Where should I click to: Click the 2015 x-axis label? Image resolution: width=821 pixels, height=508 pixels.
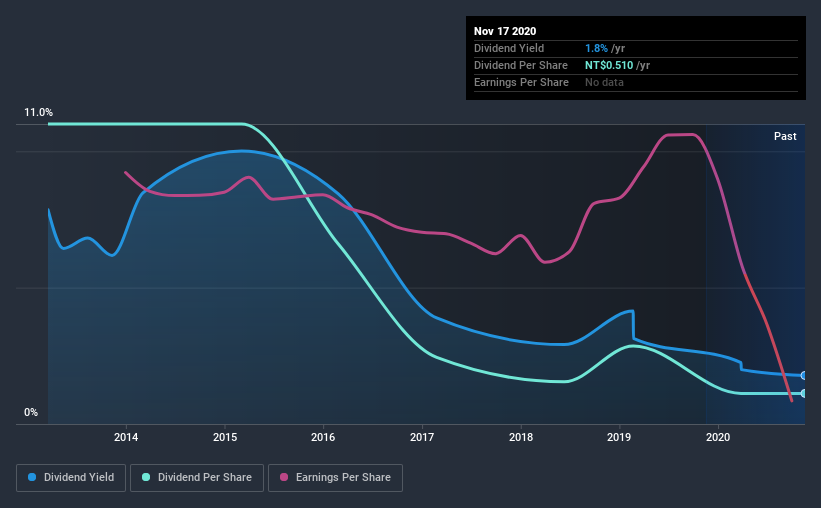click(225, 437)
